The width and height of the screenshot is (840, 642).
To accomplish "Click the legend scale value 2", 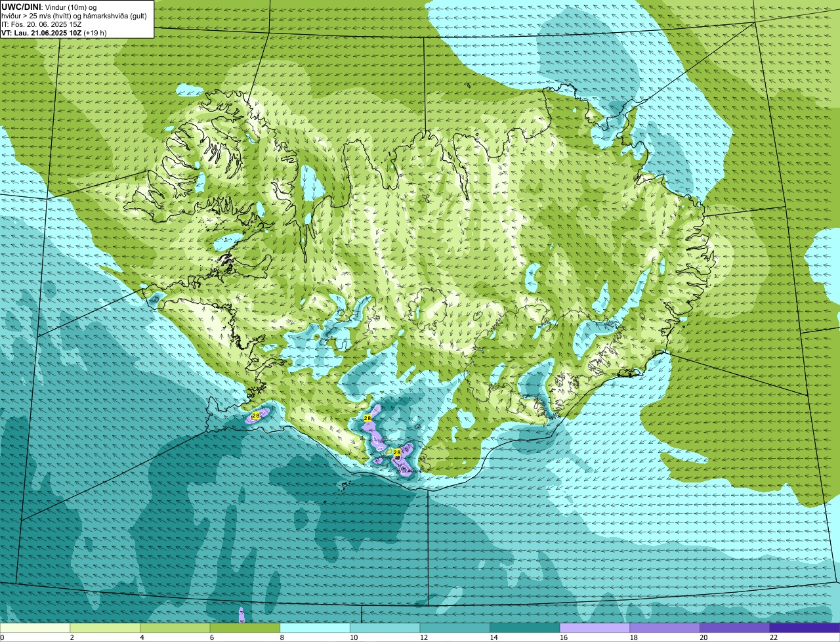I will 72,637.
